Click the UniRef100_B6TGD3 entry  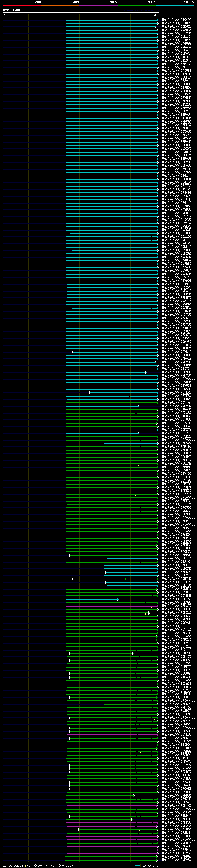[177, 419]
